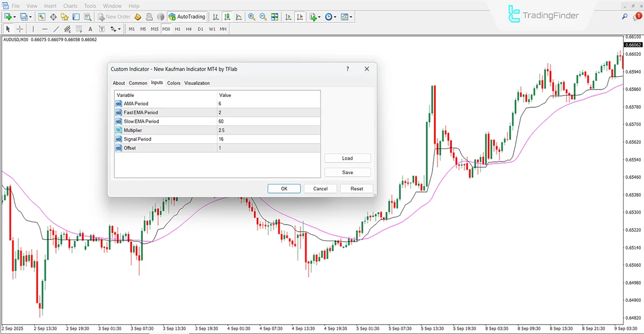Toggle the chart shift setting

(299, 17)
